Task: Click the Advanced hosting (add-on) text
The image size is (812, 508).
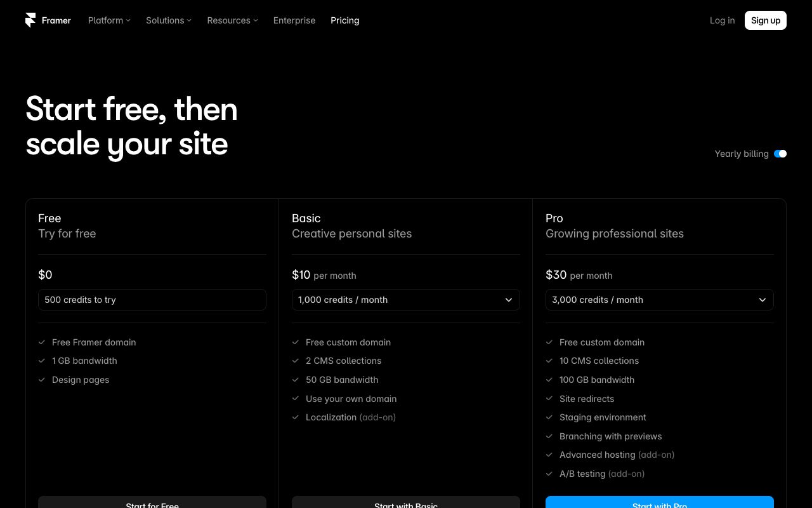Action: pyautogui.click(x=617, y=455)
